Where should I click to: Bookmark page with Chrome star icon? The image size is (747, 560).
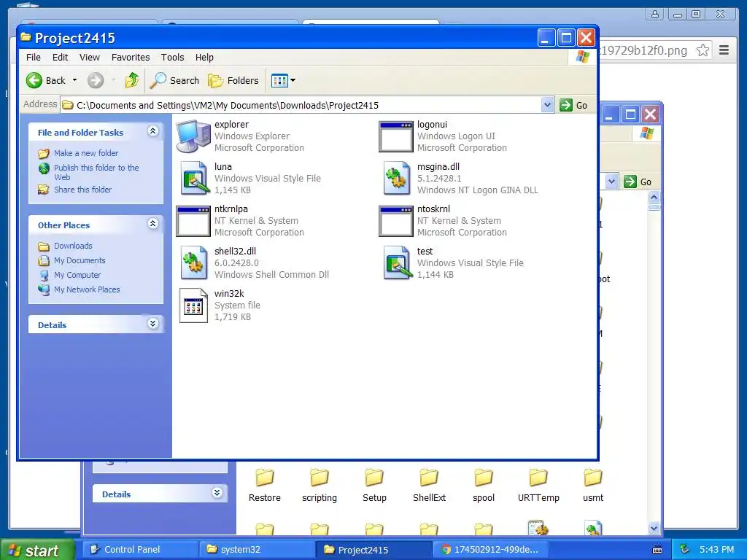(x=703, y=50)
